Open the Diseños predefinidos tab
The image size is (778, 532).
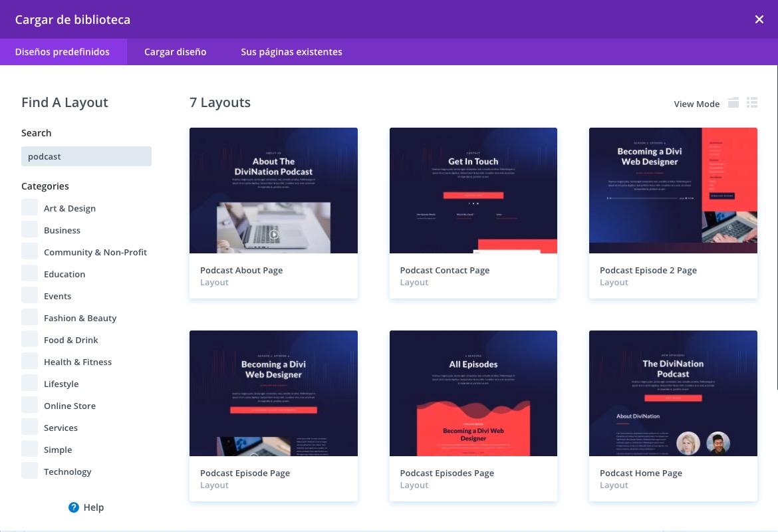(63, 52)
